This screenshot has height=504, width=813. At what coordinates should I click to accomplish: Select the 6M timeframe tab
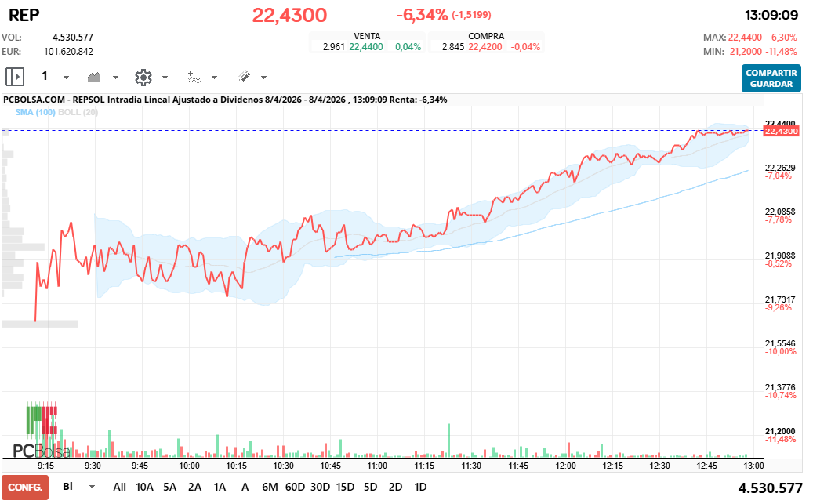point(270,487)
